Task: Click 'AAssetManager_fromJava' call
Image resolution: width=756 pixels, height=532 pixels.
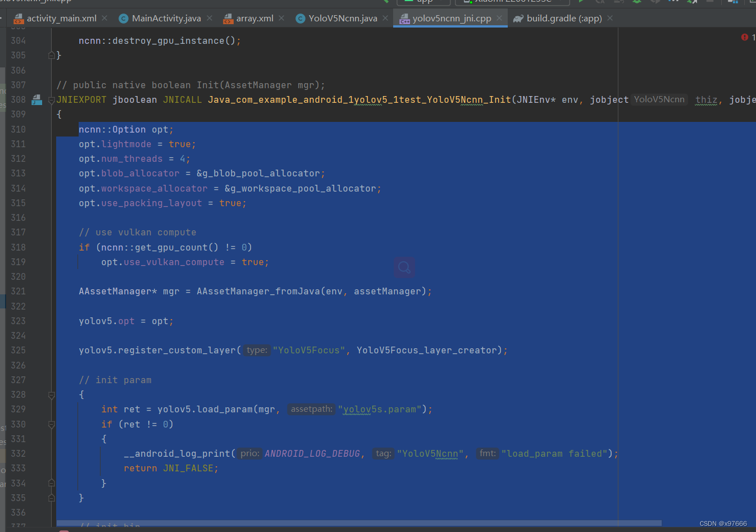Action: coord(258,292)
